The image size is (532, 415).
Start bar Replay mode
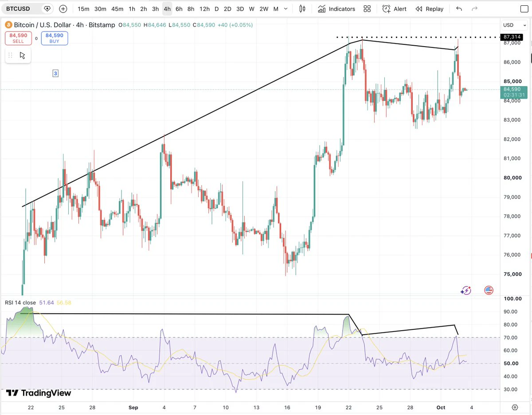coord(429,9)
